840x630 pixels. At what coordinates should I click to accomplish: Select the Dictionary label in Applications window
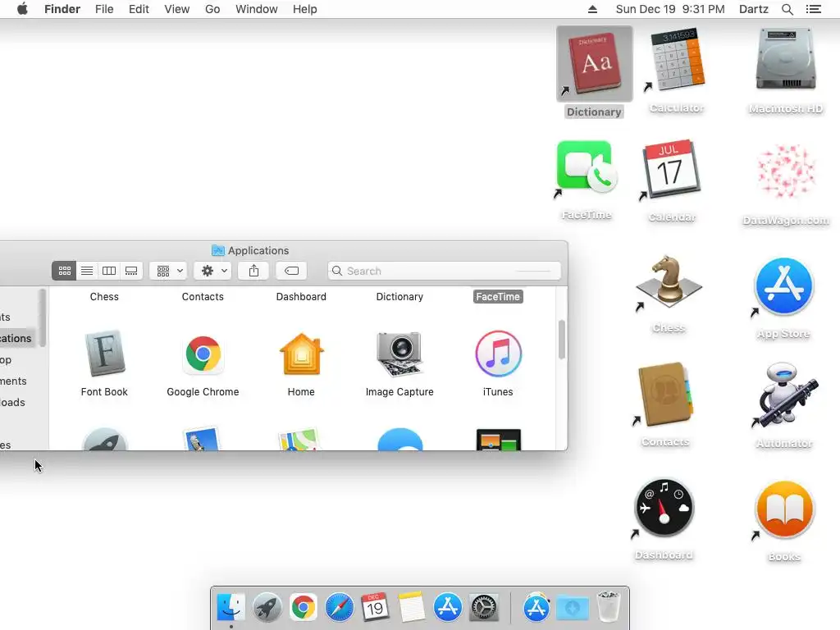coord(399,297)
